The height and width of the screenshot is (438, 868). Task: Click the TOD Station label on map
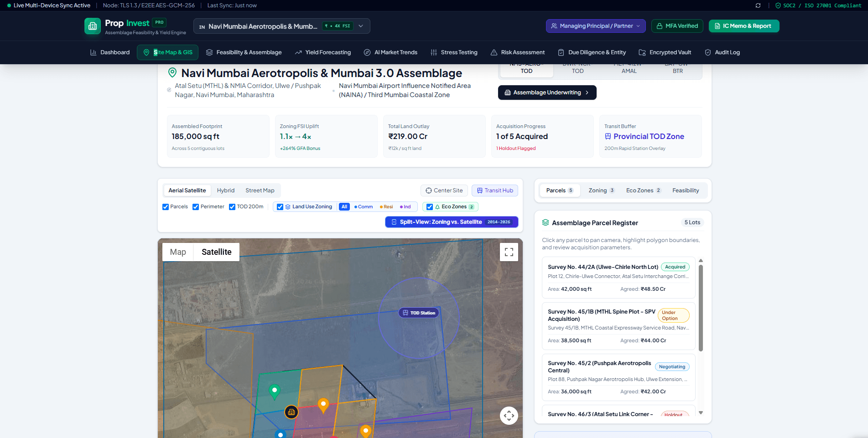coord(419,313)
